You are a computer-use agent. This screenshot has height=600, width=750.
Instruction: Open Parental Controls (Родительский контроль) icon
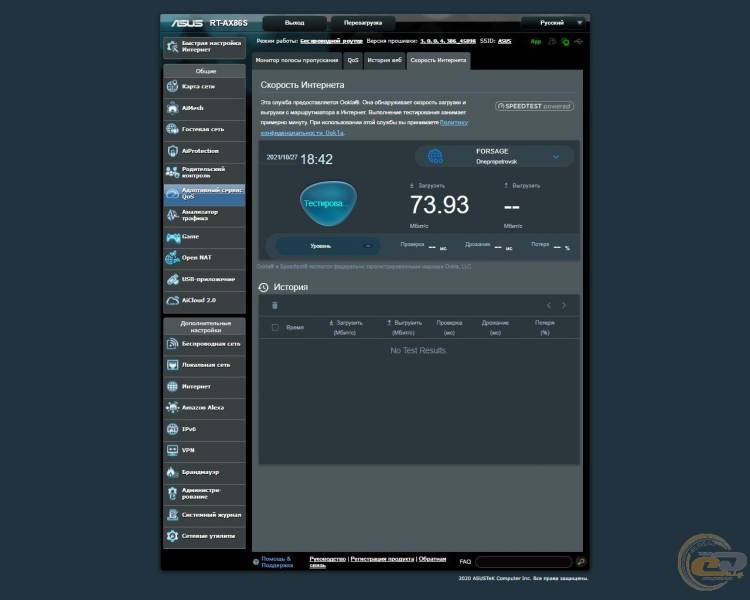172,172
